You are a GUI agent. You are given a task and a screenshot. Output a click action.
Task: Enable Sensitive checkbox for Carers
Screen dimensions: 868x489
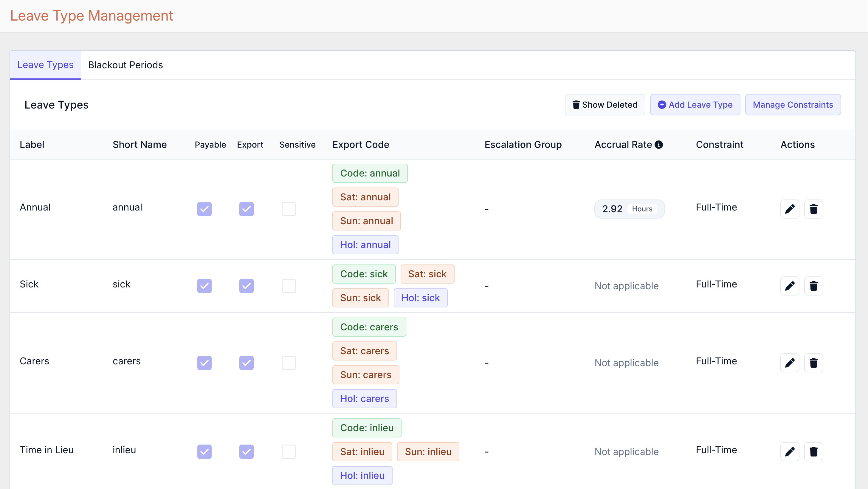tap(289, 363)
